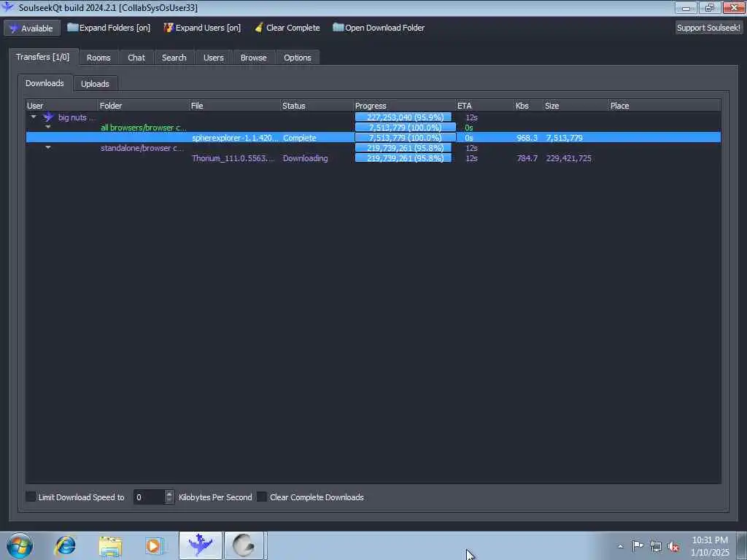The height and width of the screenshot is (560, 747).
Task: Click Clear Complete broom button
Action: point(287,28)
